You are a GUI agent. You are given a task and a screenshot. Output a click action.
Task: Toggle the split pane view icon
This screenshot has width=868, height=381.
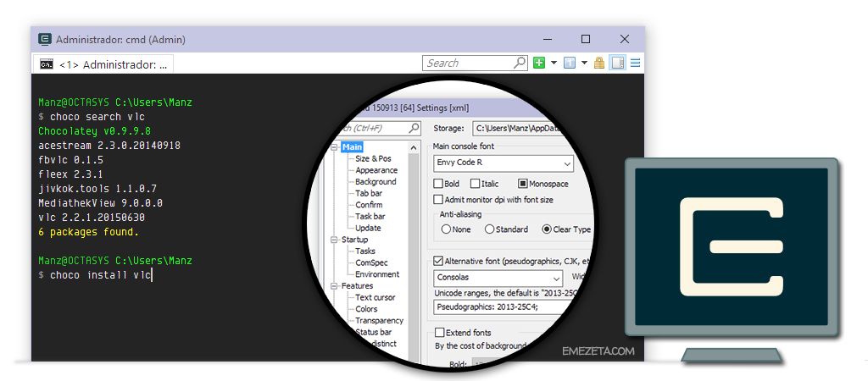(617, 63)
